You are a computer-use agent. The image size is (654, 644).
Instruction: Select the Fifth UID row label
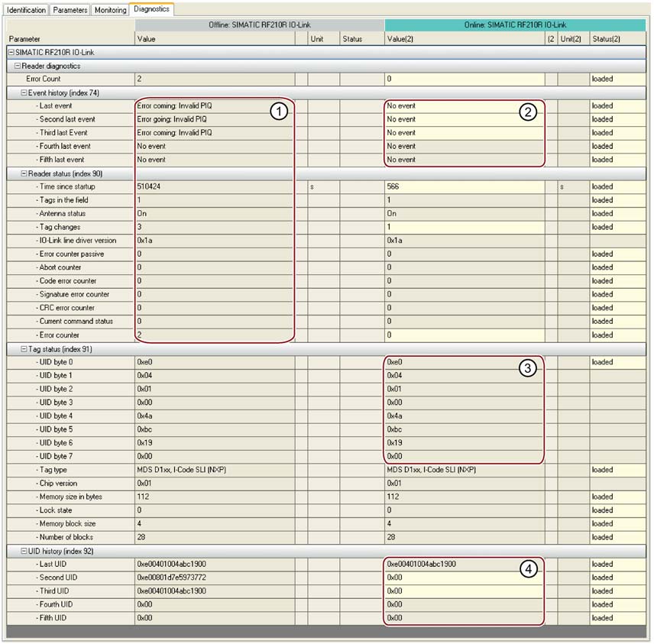coord(53,618)
